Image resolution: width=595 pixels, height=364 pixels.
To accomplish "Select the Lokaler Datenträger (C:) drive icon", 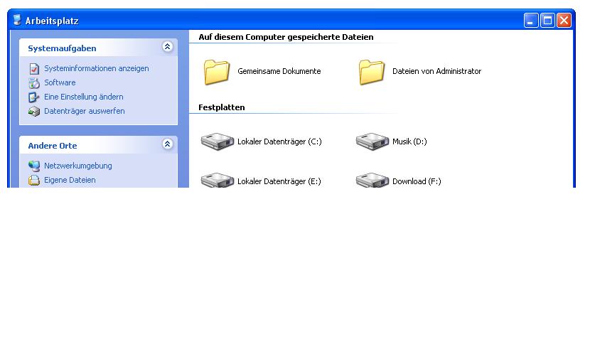I will coord(217,141).
